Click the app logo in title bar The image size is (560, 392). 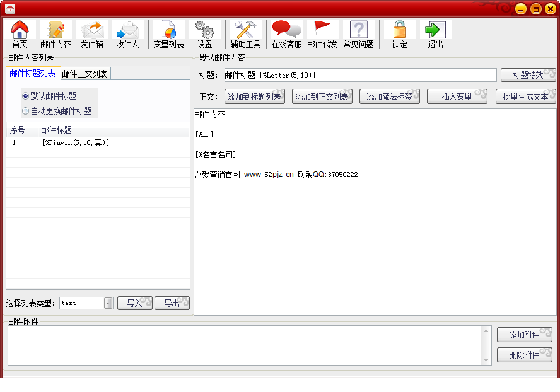click(x=10, y=9)
